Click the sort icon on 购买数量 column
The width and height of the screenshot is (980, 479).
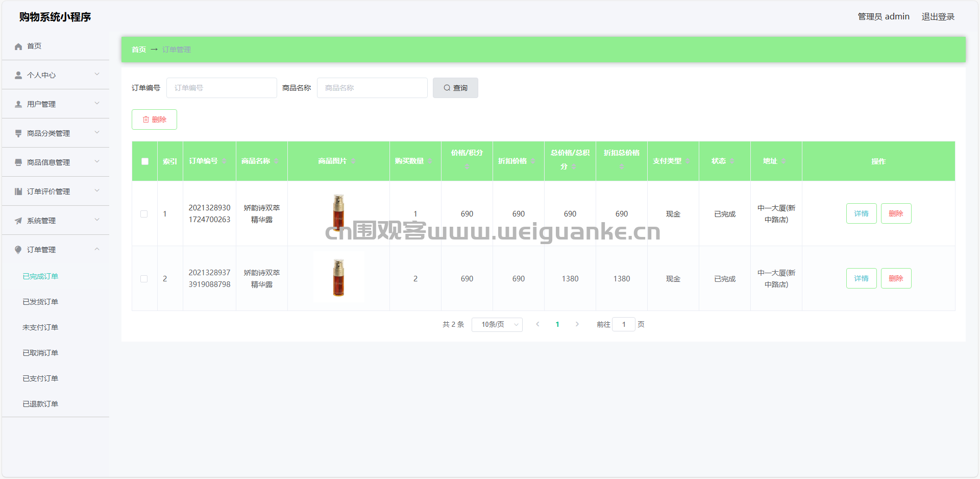(x=430, y=161)
